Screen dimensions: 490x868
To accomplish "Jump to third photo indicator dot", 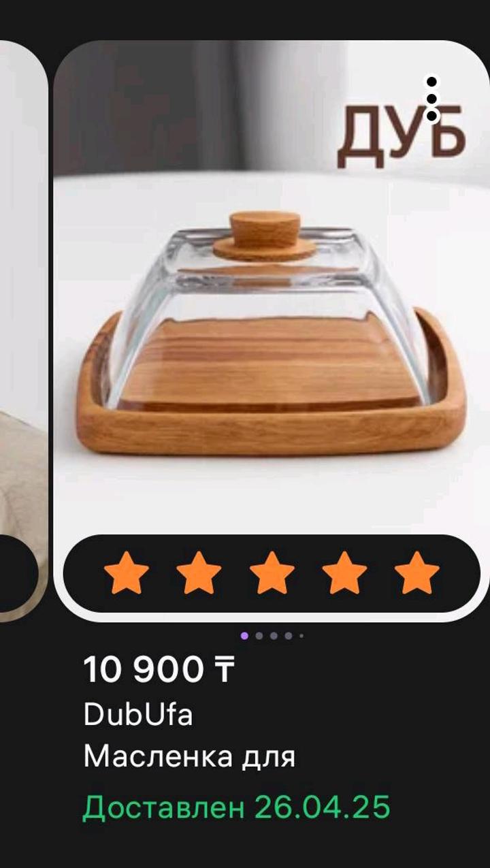I will (x=274, y=636).
